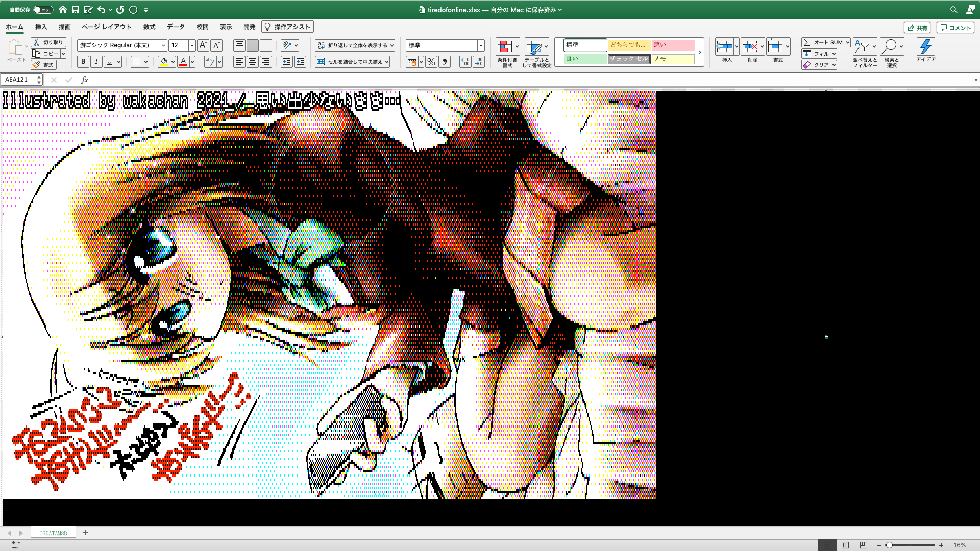Select the CGDATAMSB sheet tab
Image resolution: width=980 pixels, height=551 pixels.
53,533
